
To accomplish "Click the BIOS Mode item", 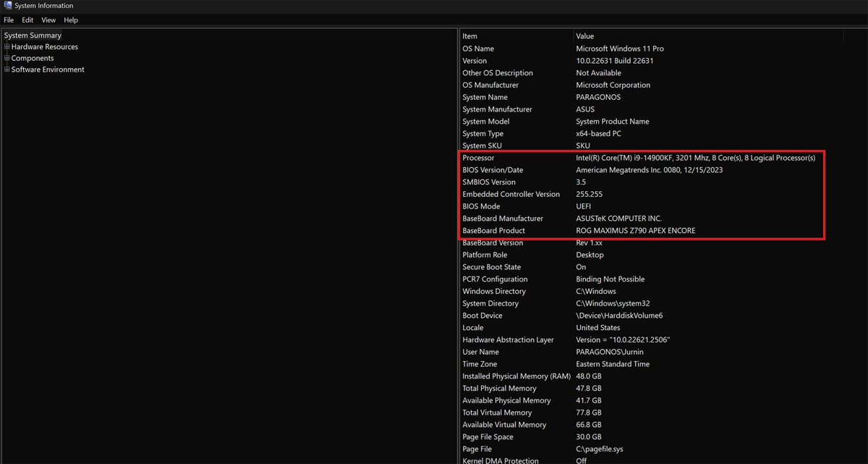I will point(481,206).
